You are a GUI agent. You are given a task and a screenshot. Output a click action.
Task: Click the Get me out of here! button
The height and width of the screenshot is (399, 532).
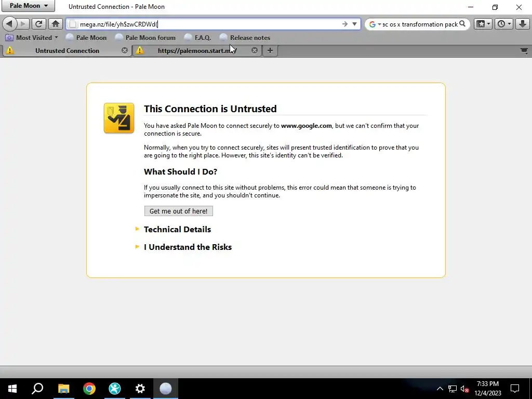[179, 211]
